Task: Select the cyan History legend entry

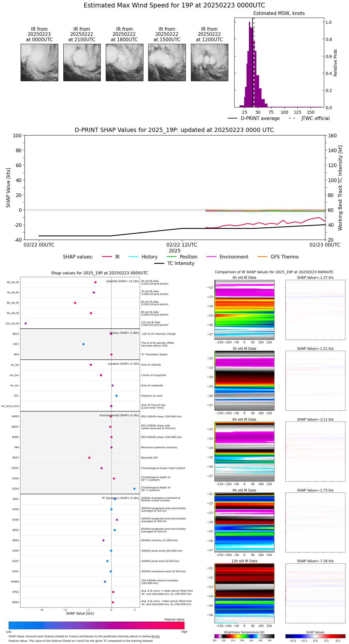Action: pyautogui.click(x=143, y=257)
